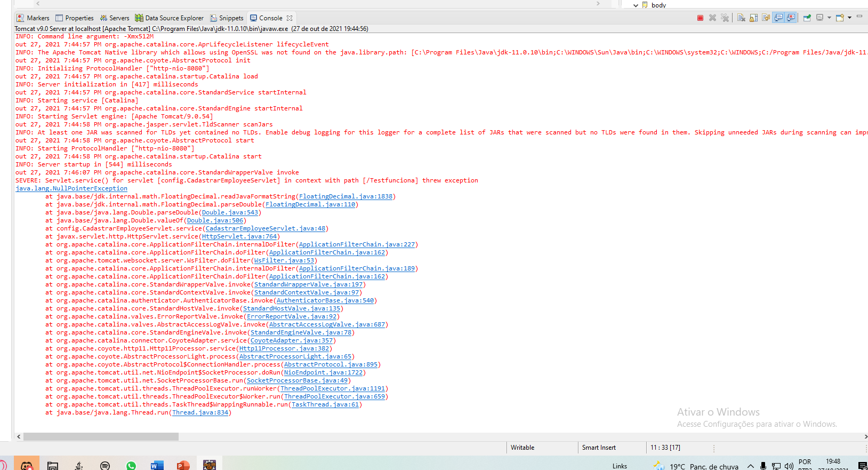Open FloatingDecimal.java:110 stack trace link
868x470 pixels.
pos(310,204)
